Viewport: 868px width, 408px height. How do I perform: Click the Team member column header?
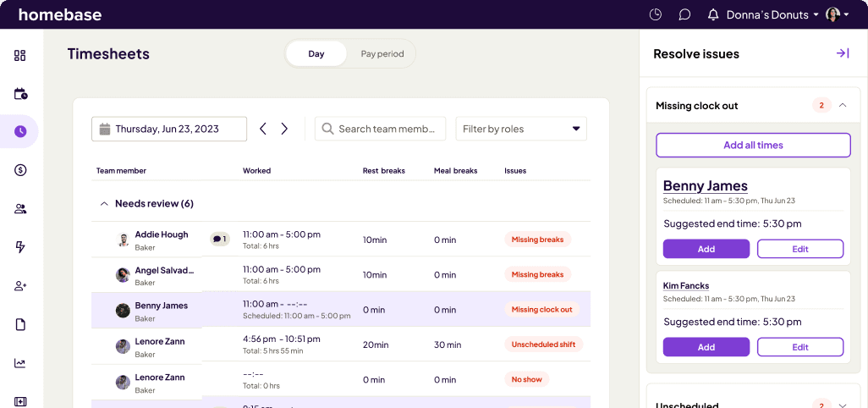[x=121, y=170]
